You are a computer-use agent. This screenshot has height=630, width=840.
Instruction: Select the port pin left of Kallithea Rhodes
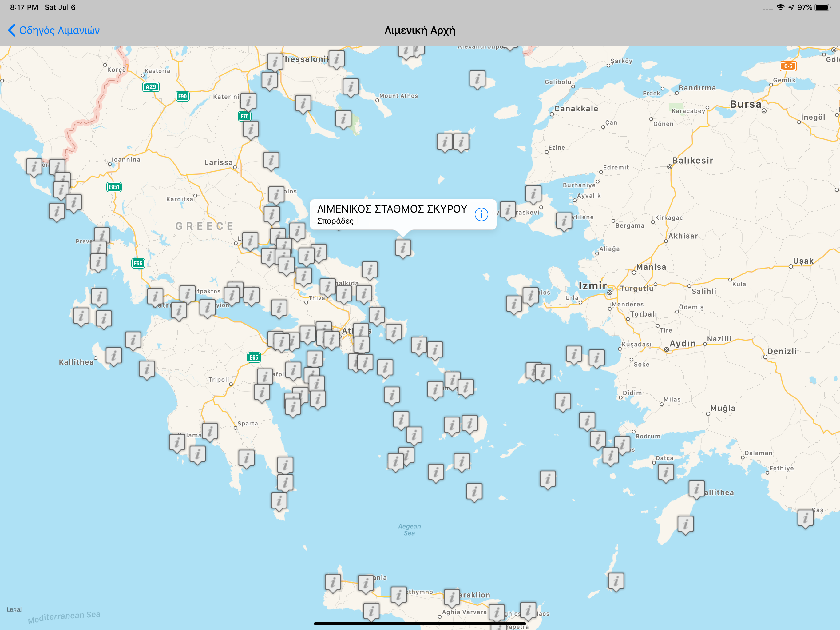696,490
